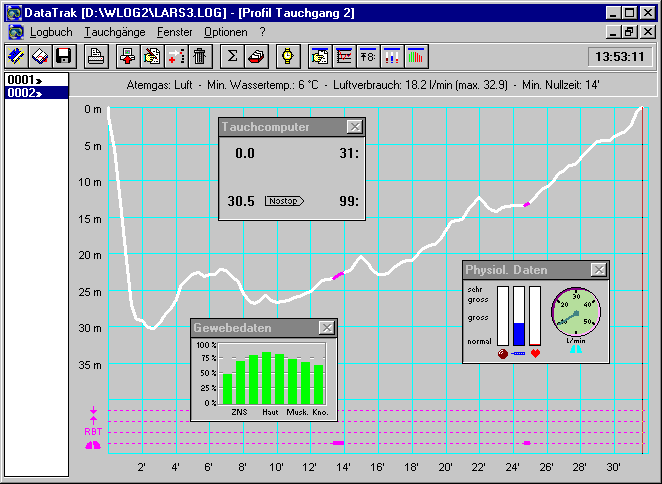
Task: Click the red heart icon in Physiol. Daten
Action: click(535, 353)
